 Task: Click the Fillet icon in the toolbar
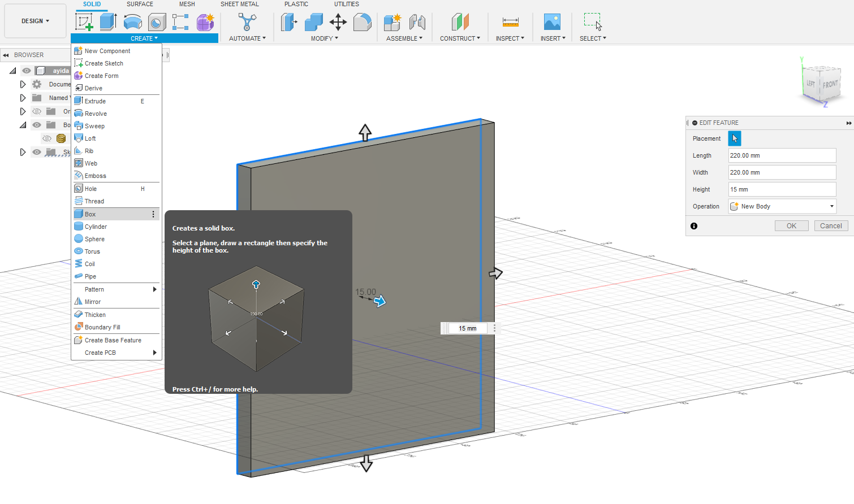pyautogui.click(x=362, y=22)
